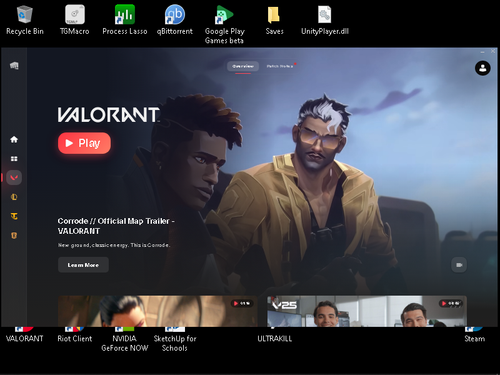Select Google Play Games beta desktop icon
Image resolution: width=500 pixels, height=375 pixels.
[x=224, y=25]
